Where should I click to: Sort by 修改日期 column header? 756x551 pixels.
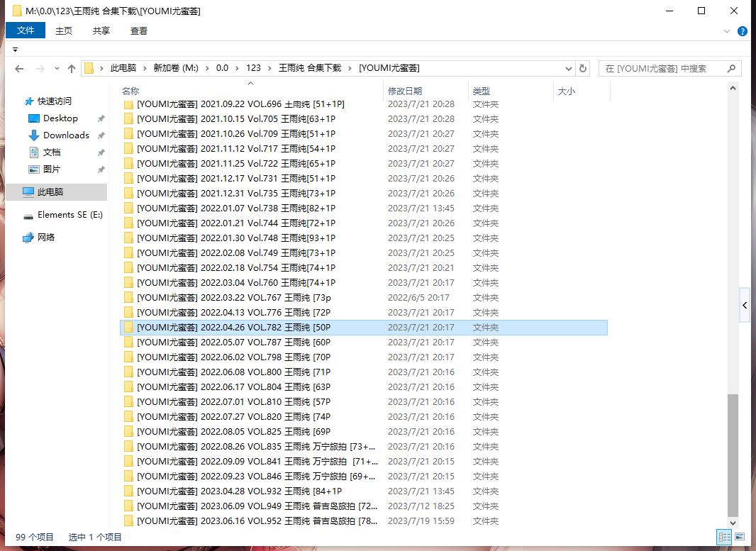tap(405, 91)
